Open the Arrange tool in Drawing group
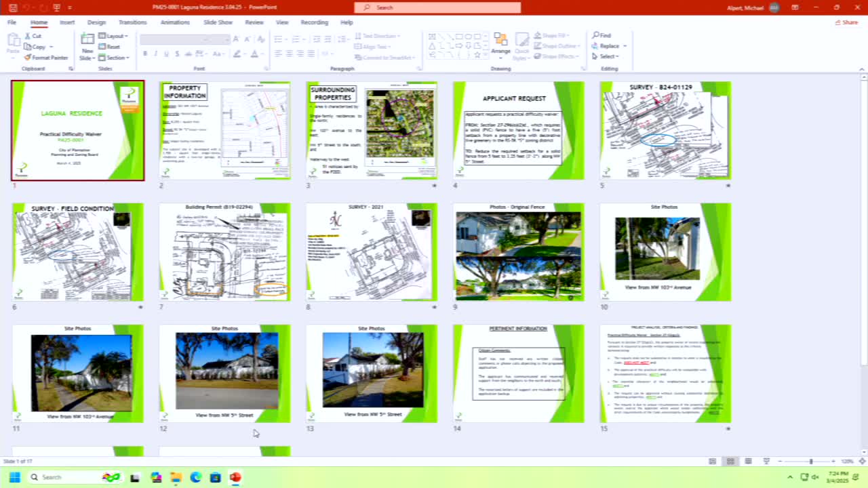The image size is (868, 488). click(500, 45)
